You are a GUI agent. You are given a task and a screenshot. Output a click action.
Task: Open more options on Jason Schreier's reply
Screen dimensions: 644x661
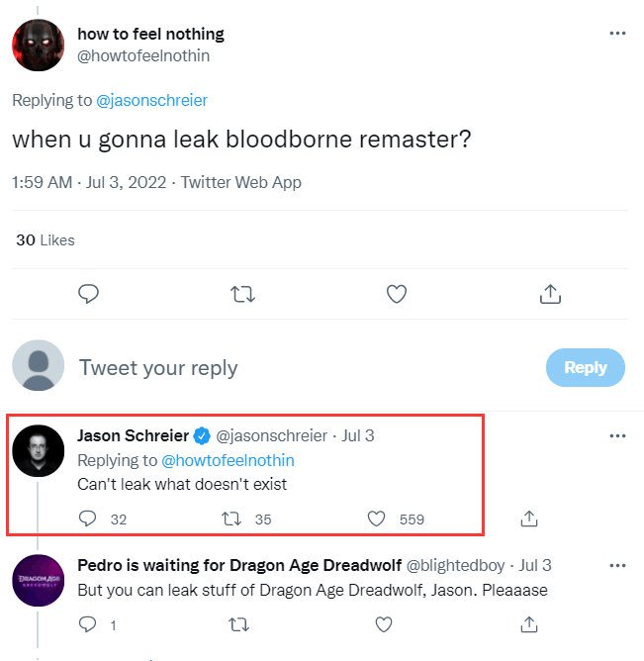click(617, 435)
